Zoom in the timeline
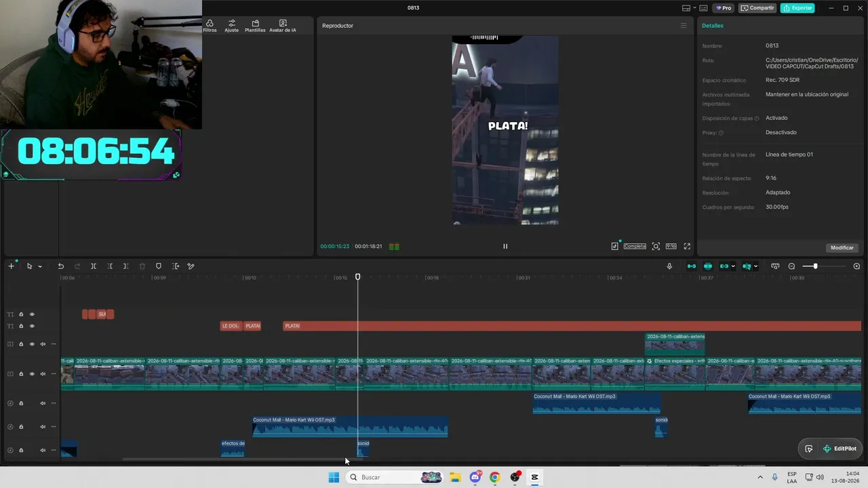868x488 pixels. coord(856,266)
